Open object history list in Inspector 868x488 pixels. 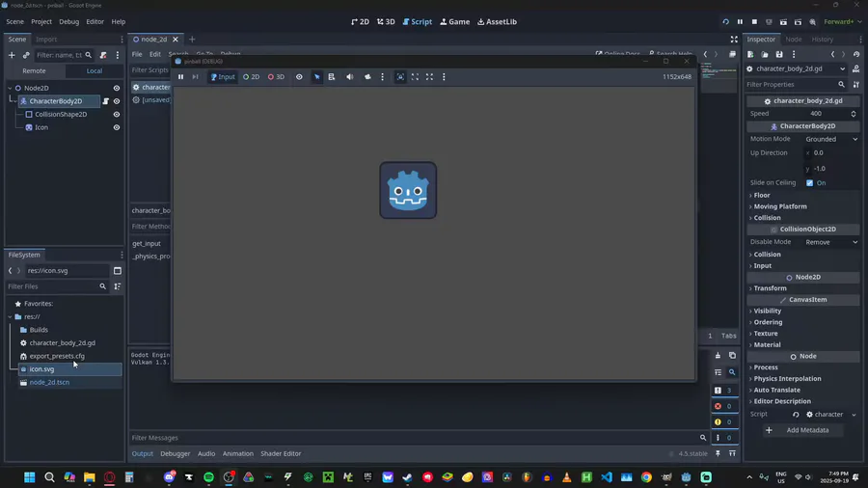856,54
